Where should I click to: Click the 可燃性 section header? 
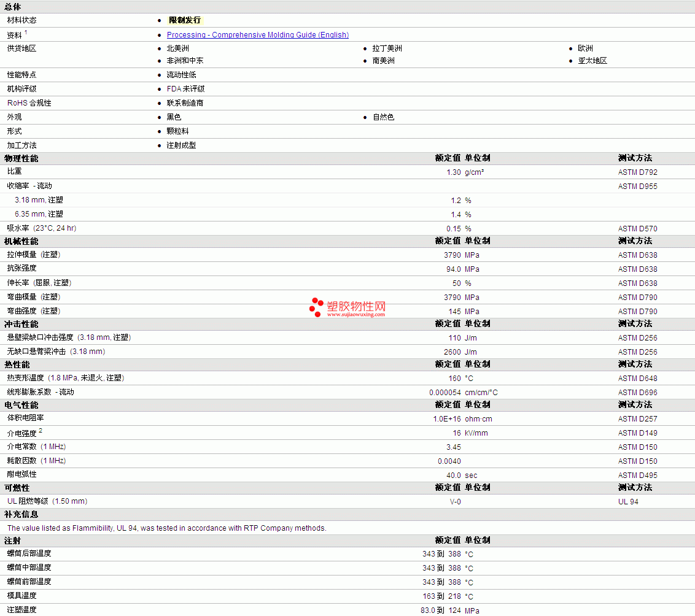pyautogui.click(x=17, y=488)
